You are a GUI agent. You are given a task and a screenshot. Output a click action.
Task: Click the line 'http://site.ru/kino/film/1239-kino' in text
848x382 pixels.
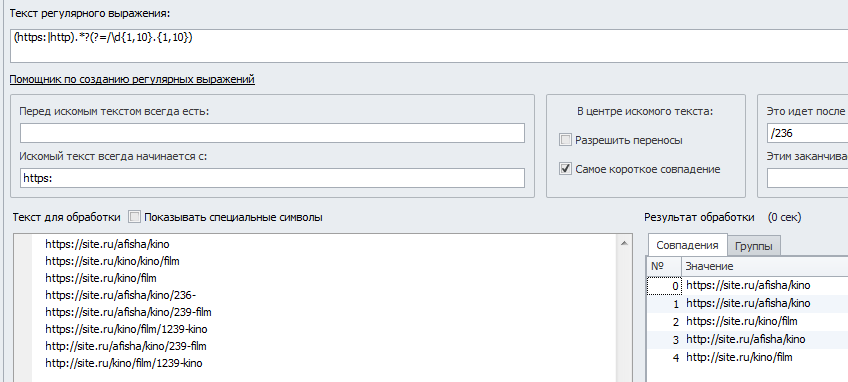pyautogui.click(x=124, y=363)
